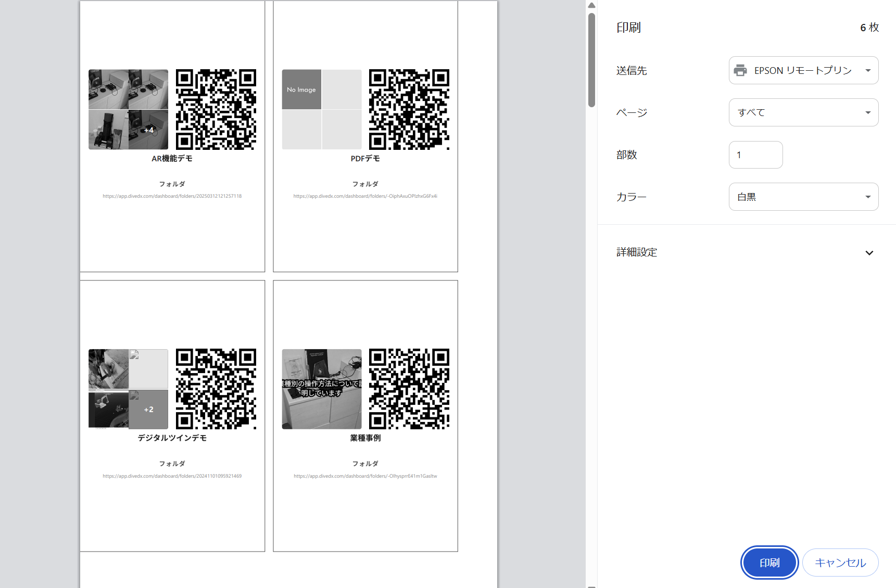Click the AR機能デモ thumbnail collage
Screen dimensions: 896x588
[128, 109]
